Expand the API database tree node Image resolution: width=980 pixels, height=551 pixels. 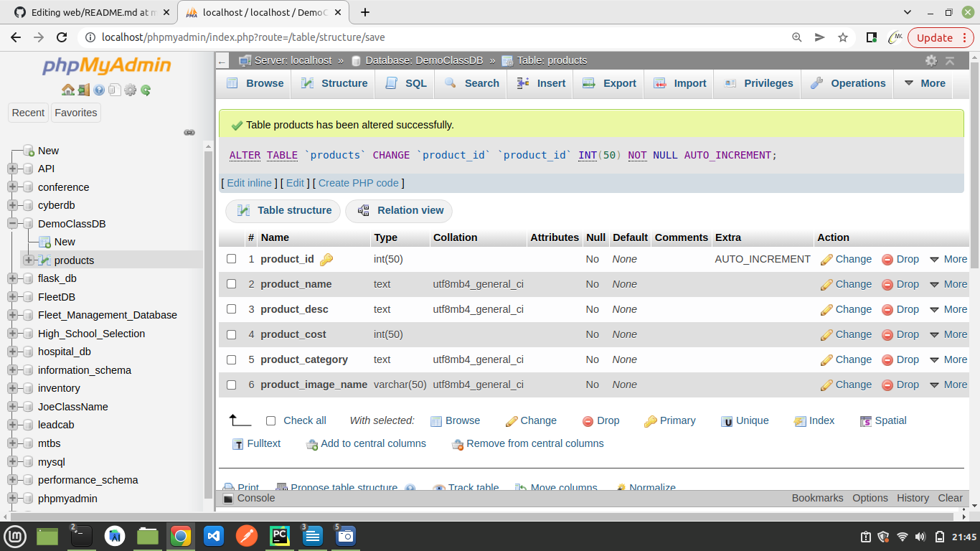[x=12, y=169]
